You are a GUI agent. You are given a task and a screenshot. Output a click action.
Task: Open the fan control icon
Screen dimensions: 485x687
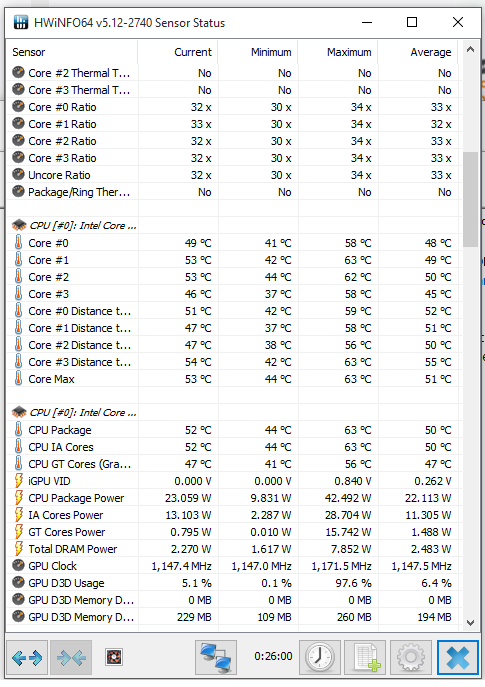114,657
